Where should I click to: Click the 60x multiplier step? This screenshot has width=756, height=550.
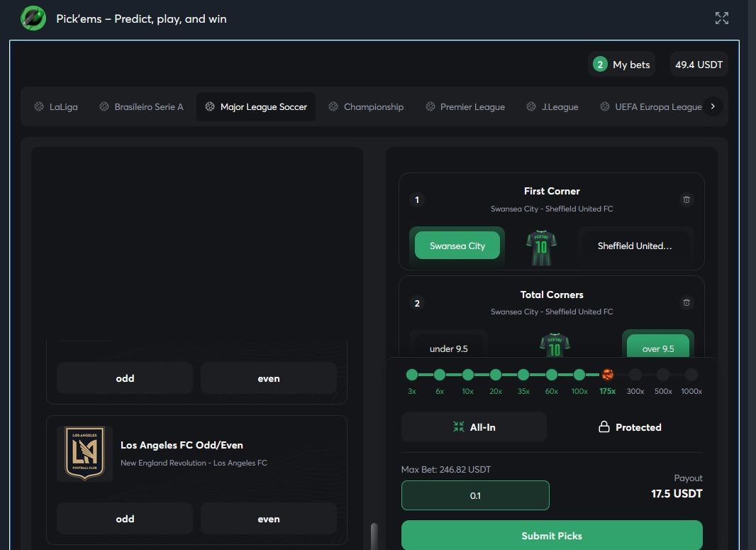552,375
